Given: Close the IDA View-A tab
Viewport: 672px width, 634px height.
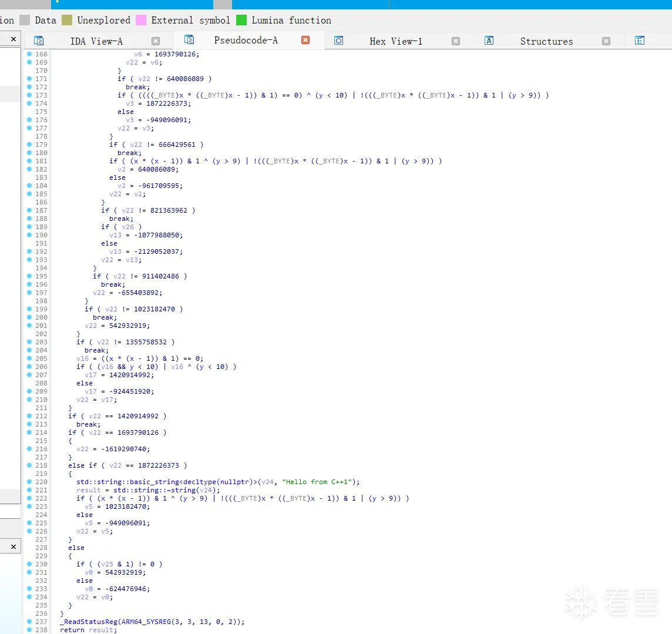Looking at the screenshot, I should coord(156,41).
